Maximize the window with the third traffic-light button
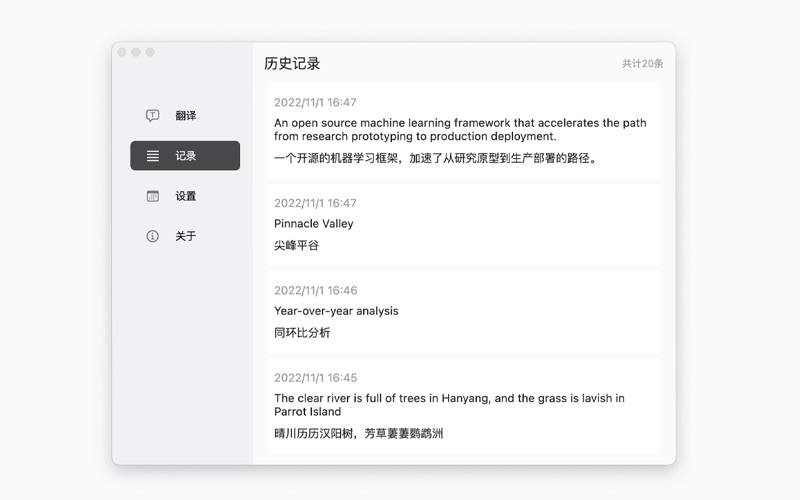800x500 pixels. pyautogui.click(x=150, y=52)
